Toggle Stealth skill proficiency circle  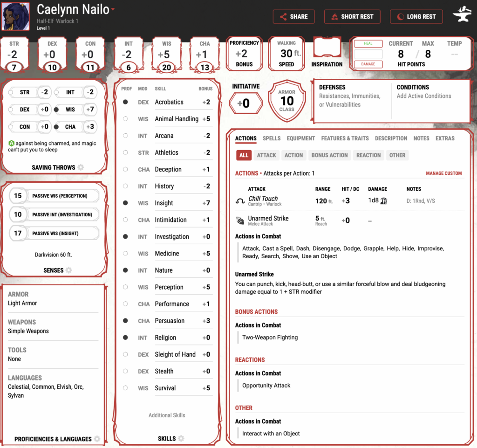[125, 372]
